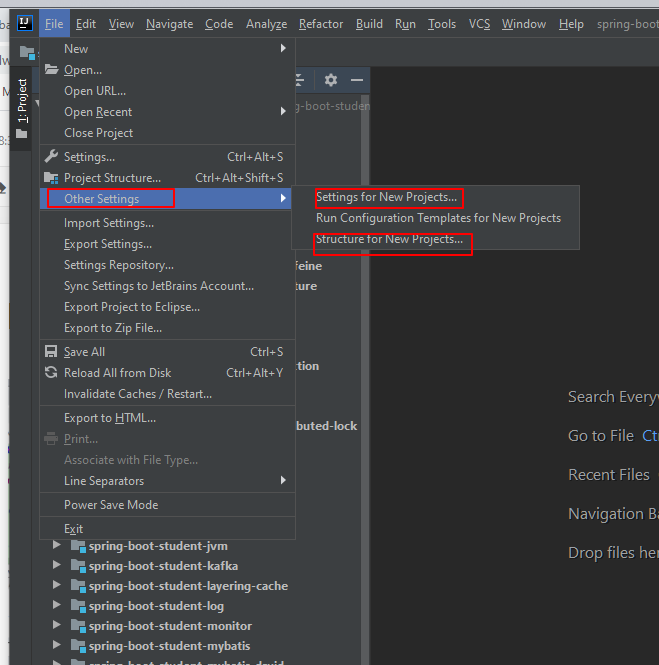Choose Export Settings...

coord(167,244)
